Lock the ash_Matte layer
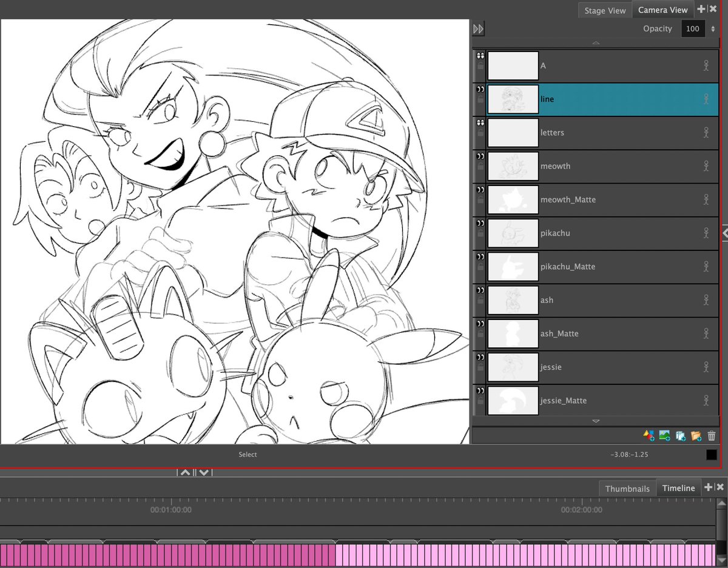Image resolution: width=728 pixels, height=568 pixels. coord(480,333)
